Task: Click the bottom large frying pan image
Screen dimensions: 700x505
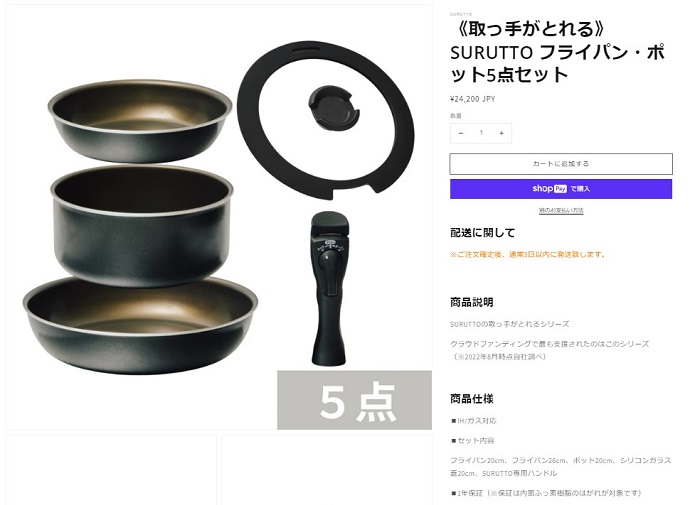Action: [140, 325]
